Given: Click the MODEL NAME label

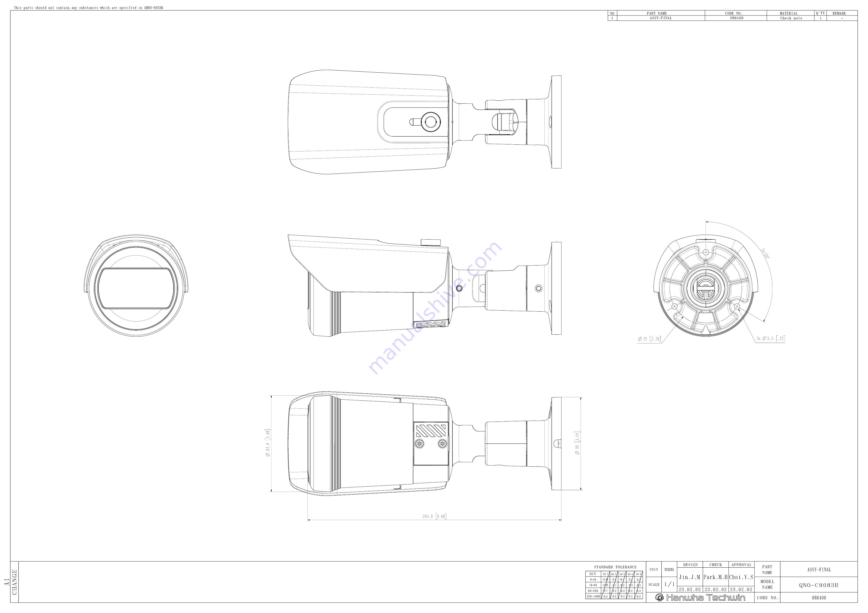Looking at the screenshot, I should click(767, 584).
